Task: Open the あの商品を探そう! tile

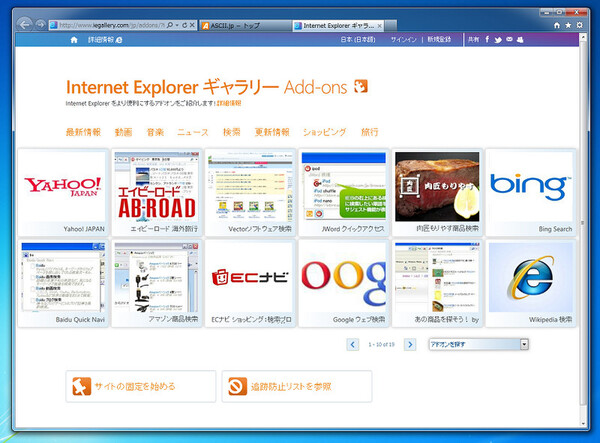Action: point(437,283)
